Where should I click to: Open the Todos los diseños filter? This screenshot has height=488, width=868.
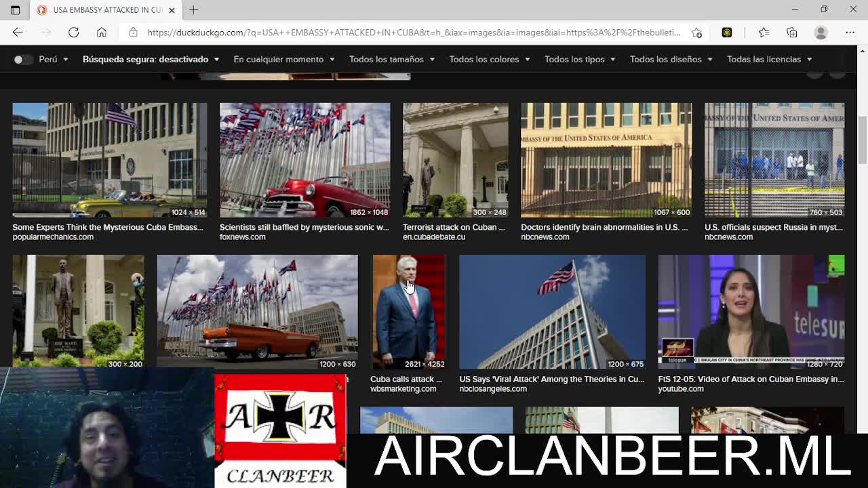tap(671, 59)
